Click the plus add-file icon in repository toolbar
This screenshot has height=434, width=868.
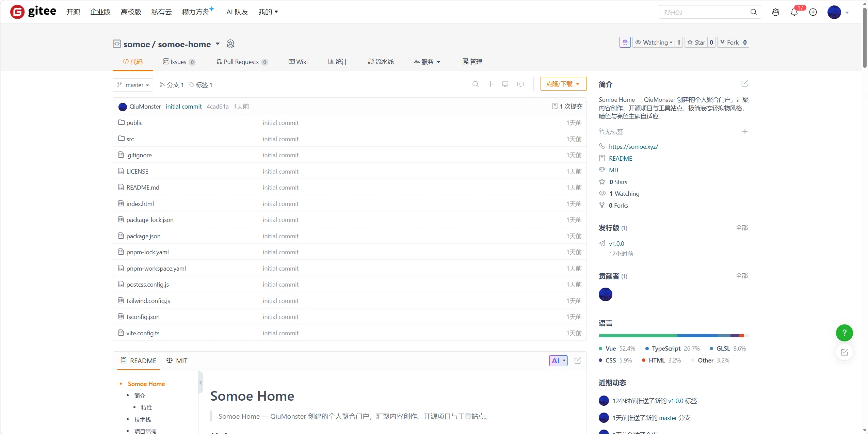pos(491,84)
